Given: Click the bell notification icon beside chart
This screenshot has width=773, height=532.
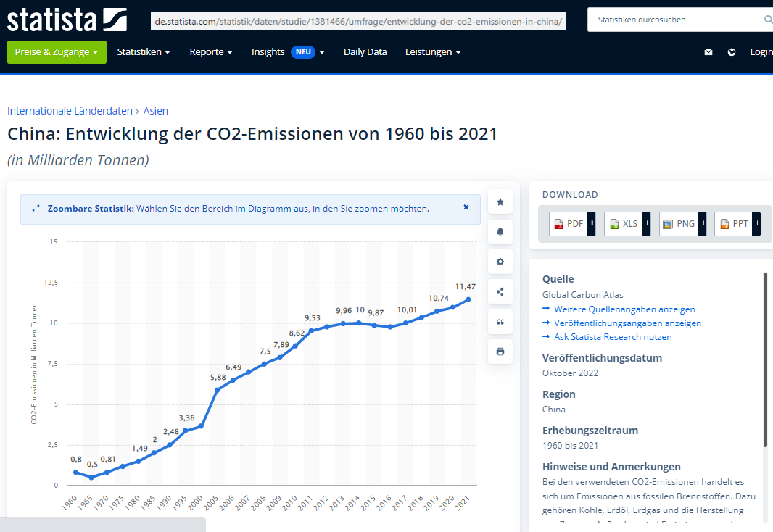Looking at the screenshot, I should click(500, 232).
